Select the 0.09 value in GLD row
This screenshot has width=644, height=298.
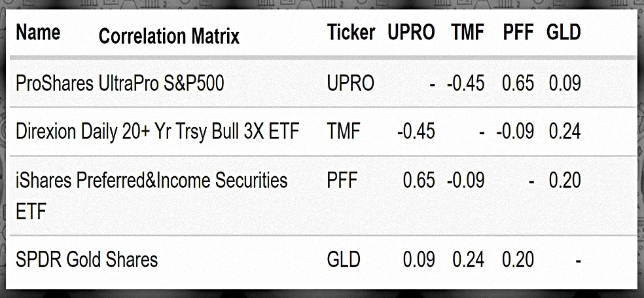(x=419, y=260)
